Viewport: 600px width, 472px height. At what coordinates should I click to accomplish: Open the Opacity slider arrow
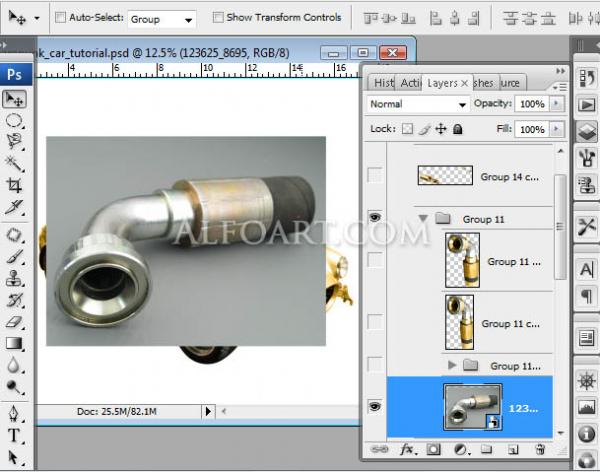556,104
